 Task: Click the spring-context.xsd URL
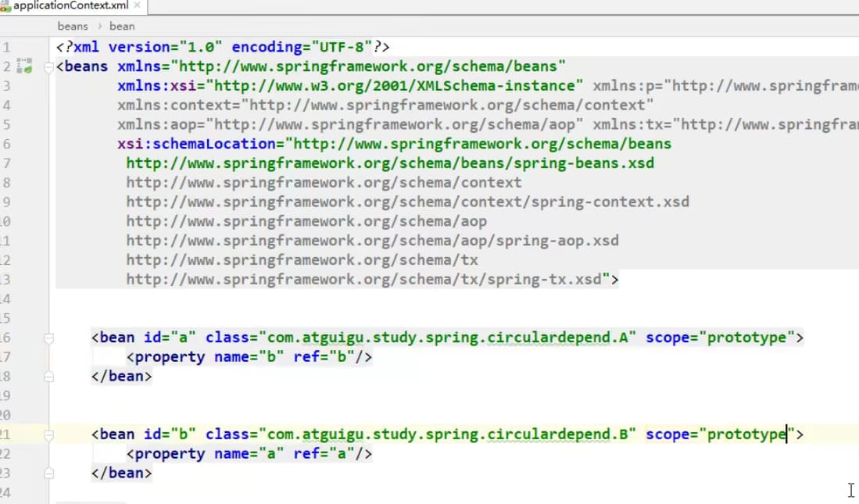click(x=407, y=202)
